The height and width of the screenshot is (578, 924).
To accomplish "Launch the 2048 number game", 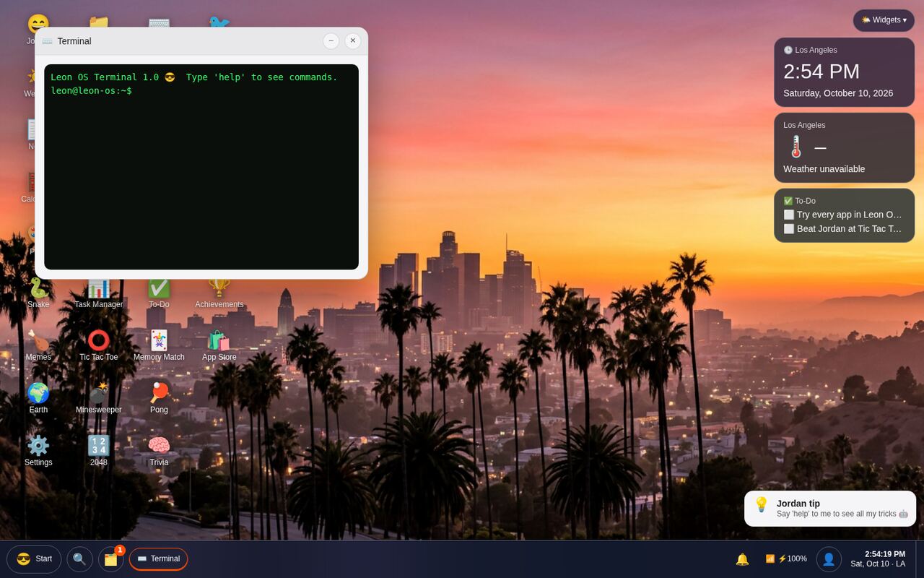I will [x=99, y=450].
